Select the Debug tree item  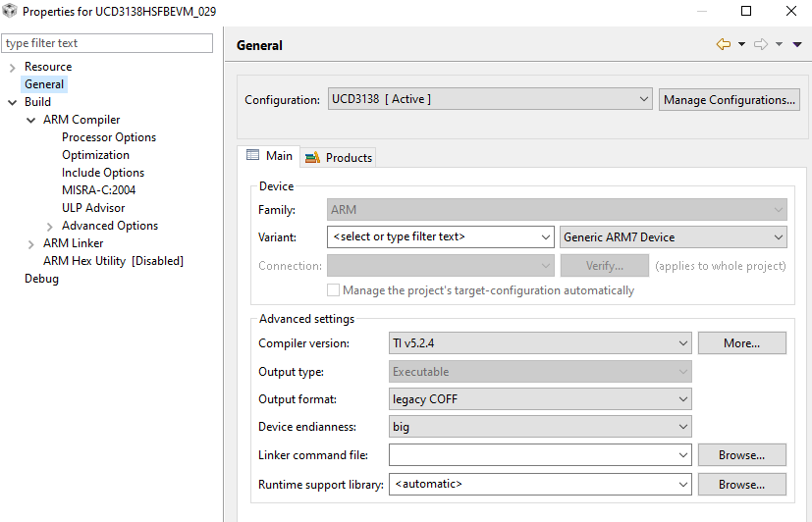pyautogui.click(x=41, y=279)
